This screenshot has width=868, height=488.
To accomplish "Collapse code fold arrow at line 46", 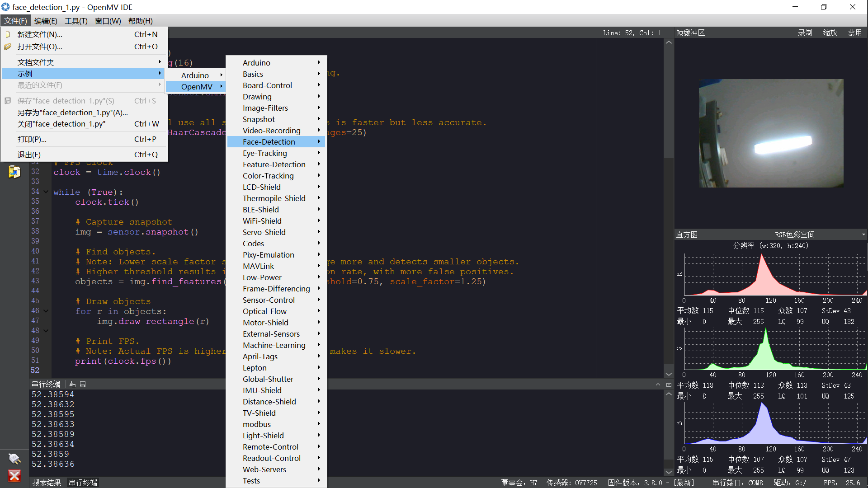I will click(x=46, y=311).
